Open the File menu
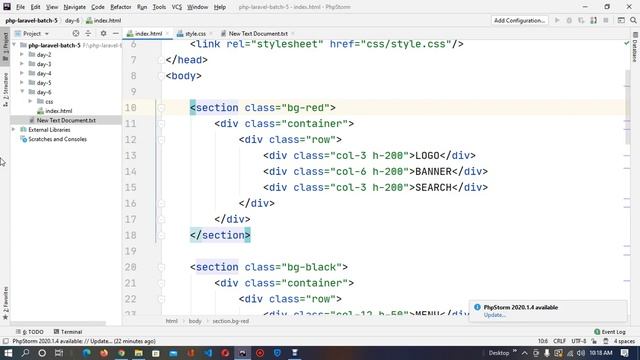 click(20, 7)
